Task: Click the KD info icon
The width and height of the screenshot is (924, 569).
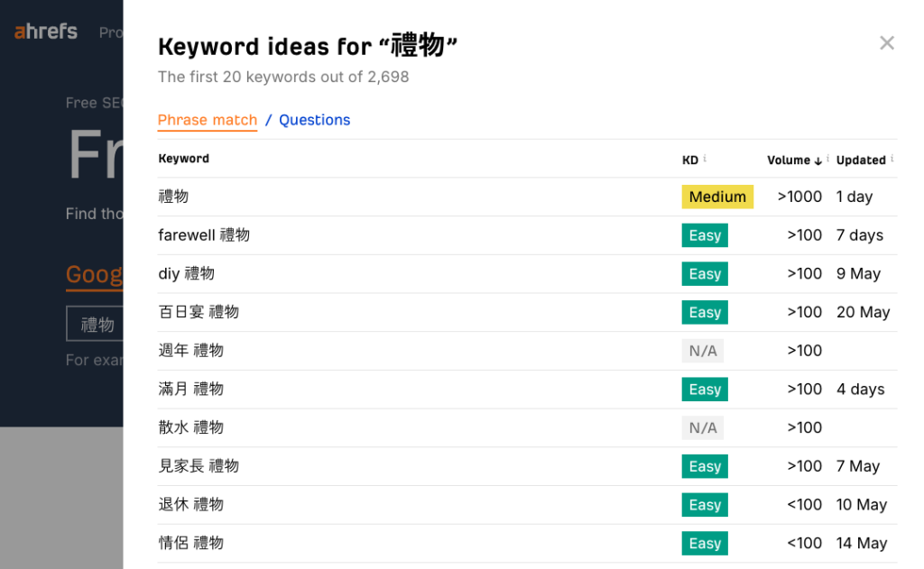Action: [x=705, y=160]
